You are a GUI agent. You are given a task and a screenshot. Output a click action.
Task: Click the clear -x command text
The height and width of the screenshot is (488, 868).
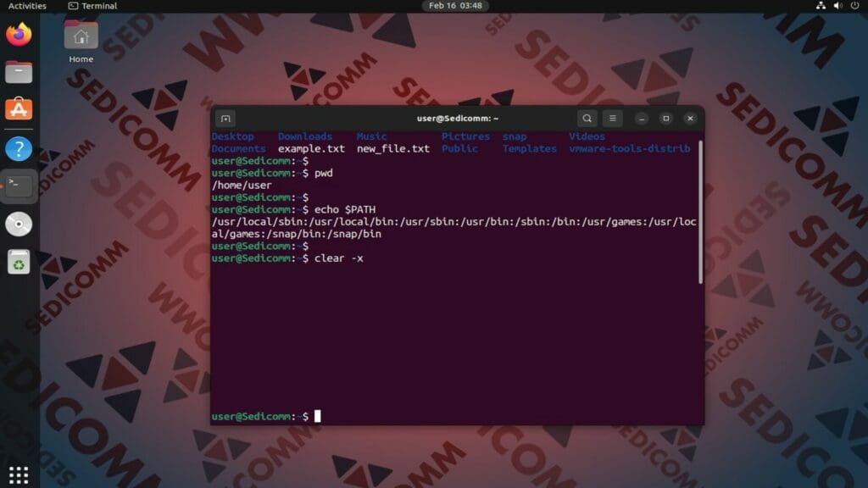coord(339,258)
